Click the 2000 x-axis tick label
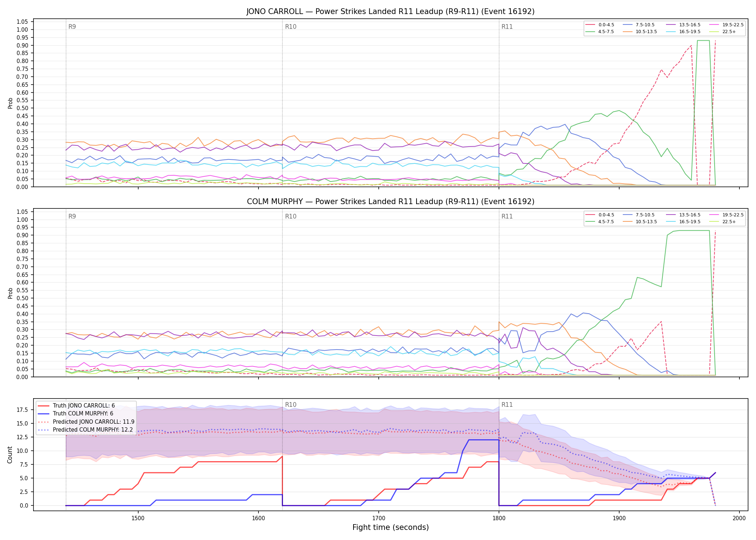 tap(739, 518)
